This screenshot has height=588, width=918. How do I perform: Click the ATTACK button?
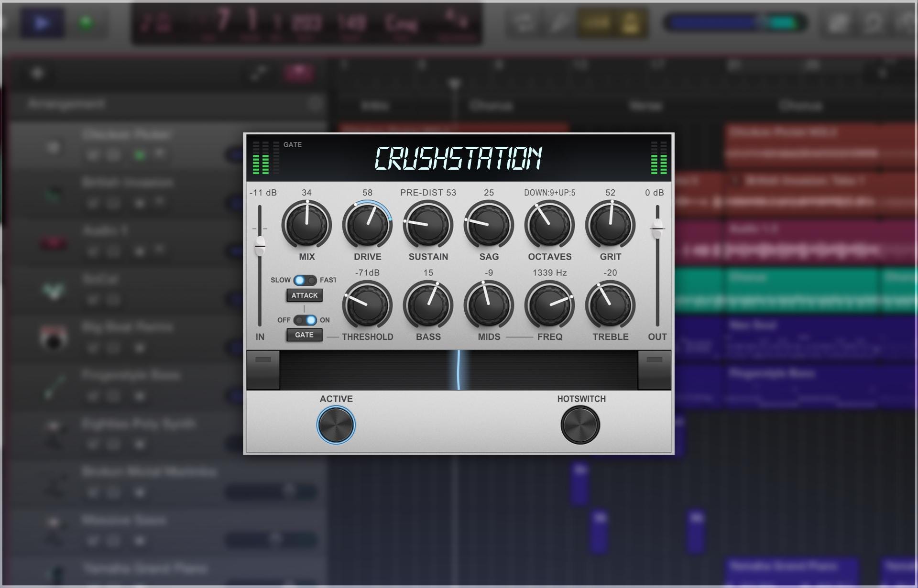(305, 295)
